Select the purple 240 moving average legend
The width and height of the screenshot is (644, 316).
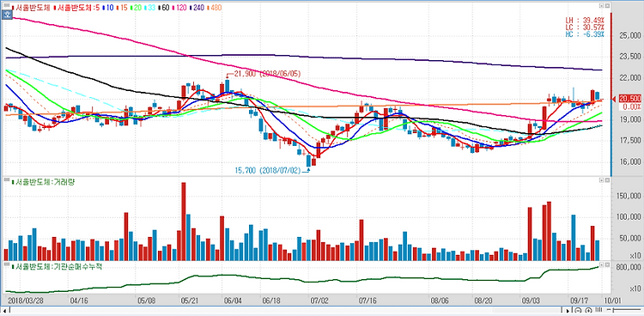197,8
